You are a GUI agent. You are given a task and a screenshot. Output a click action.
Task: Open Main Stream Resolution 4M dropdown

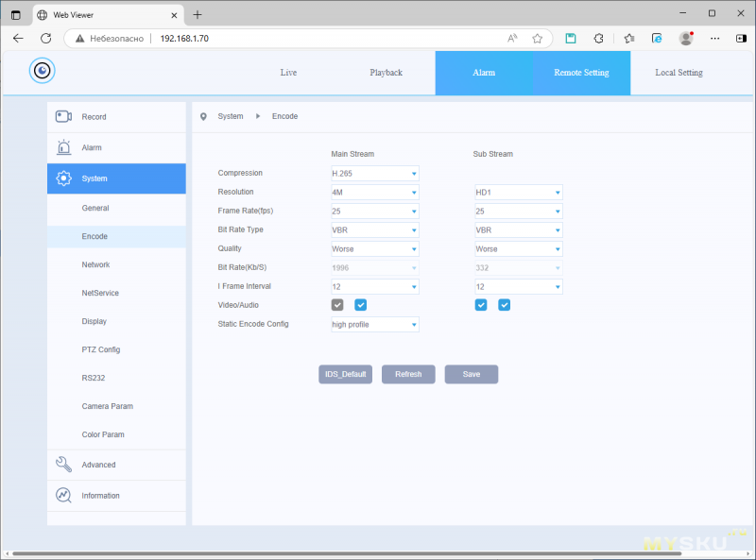tap(374, 193)
